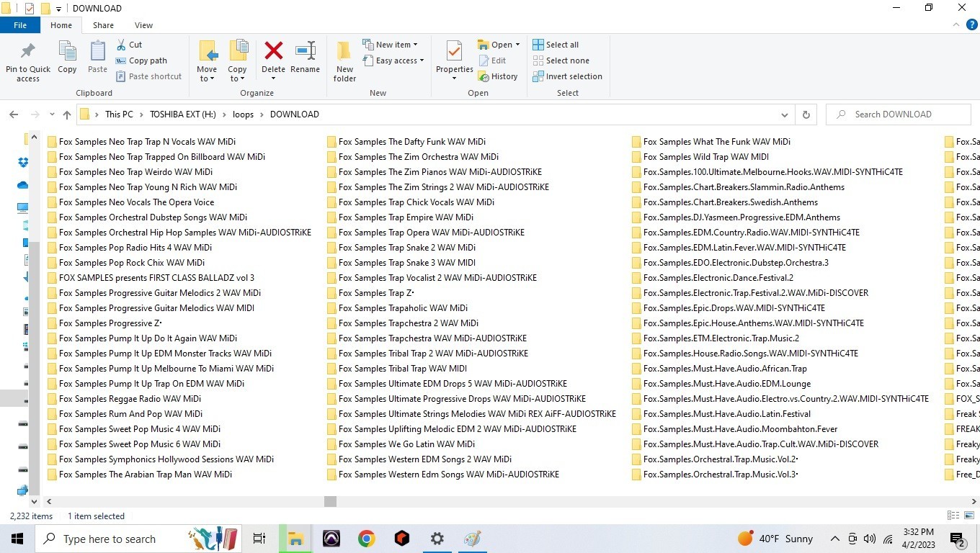
Task: Open Google Chrome from taskbar
Action: (x=366, y=539)
